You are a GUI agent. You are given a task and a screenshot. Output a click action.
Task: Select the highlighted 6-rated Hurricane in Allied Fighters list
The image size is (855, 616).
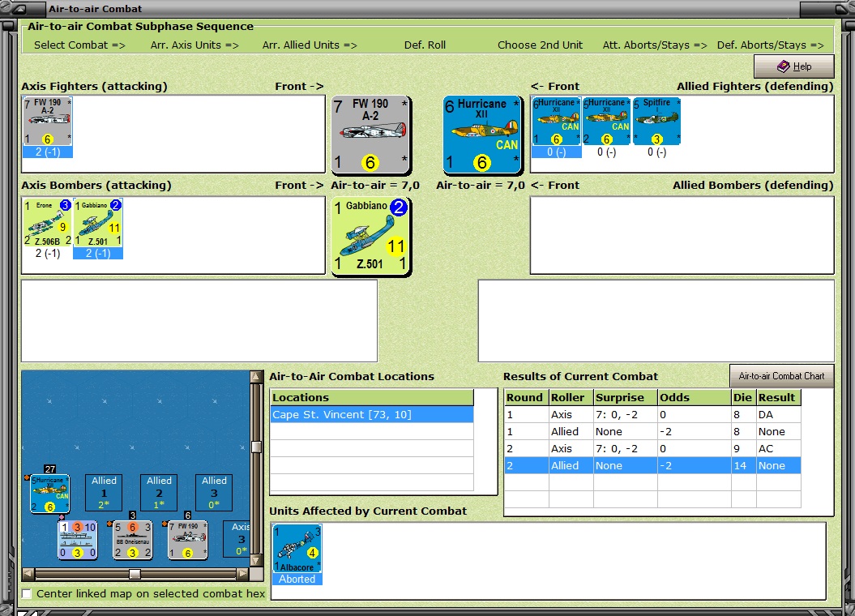click(556, 121)
